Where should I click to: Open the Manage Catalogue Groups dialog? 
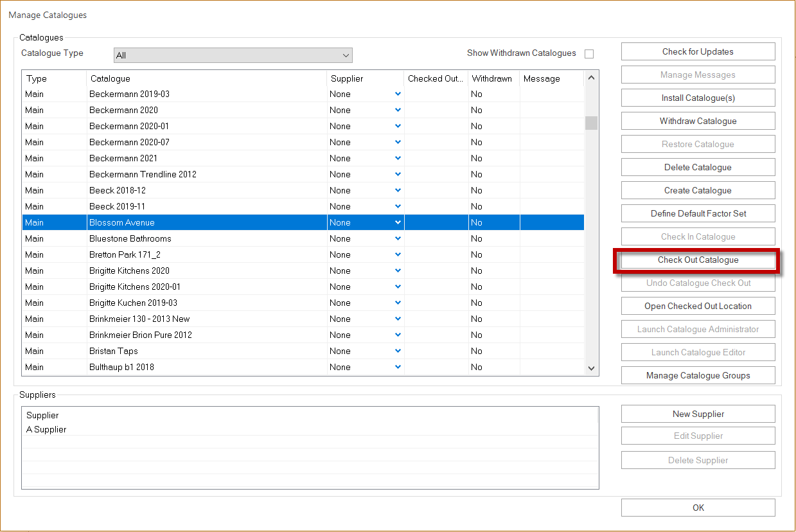pyautogui.click(x=698, y=376)
